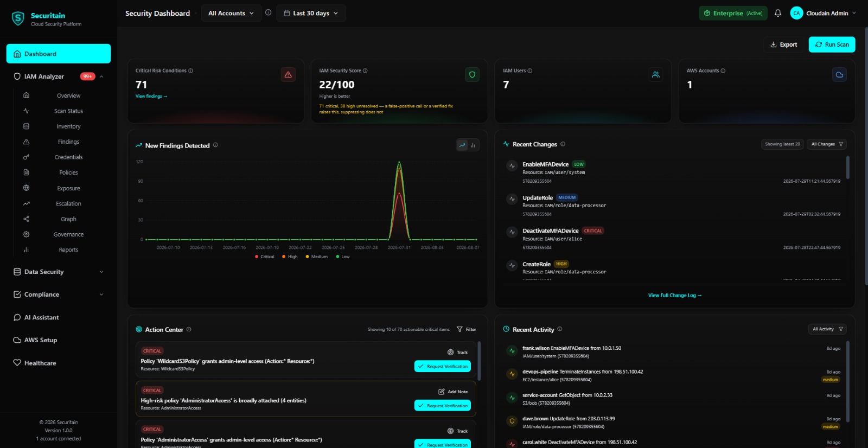Toggle the High series in chart legend
Screen dimensions: 868x448
(290, 257)
